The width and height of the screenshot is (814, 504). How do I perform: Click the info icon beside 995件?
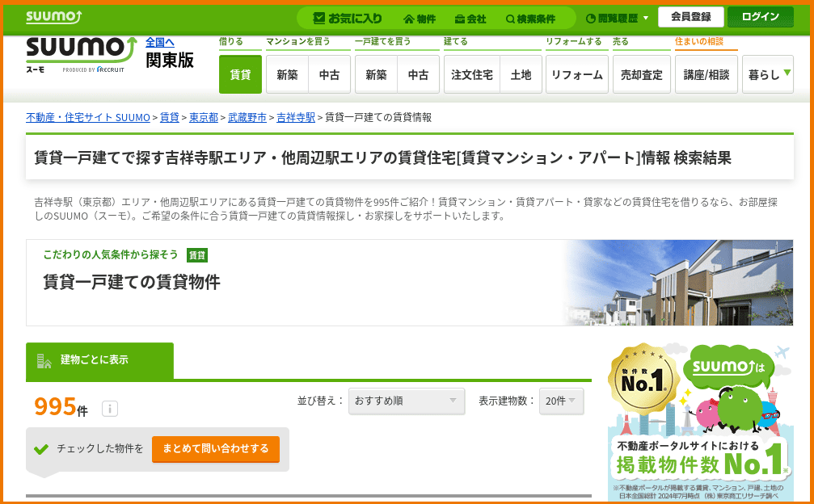[110, 409]
